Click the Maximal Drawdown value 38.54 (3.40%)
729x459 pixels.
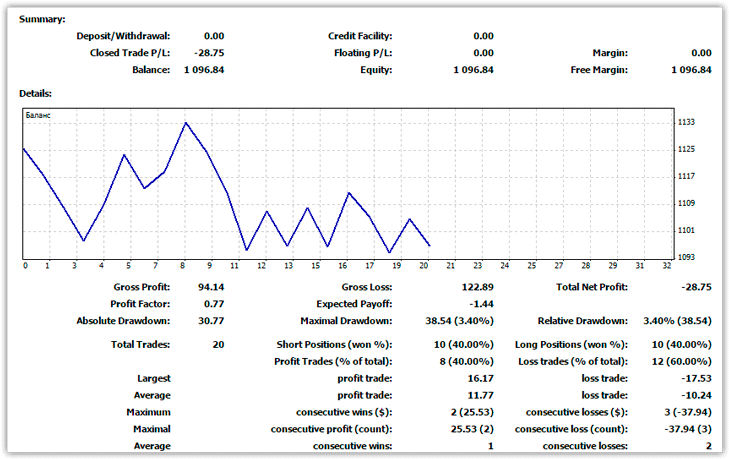tap(454, 322)
